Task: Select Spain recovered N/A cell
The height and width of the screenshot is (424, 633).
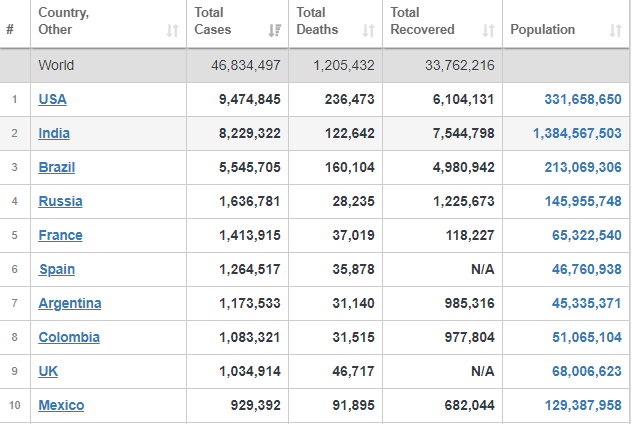Action: click(x=483, y=269)
